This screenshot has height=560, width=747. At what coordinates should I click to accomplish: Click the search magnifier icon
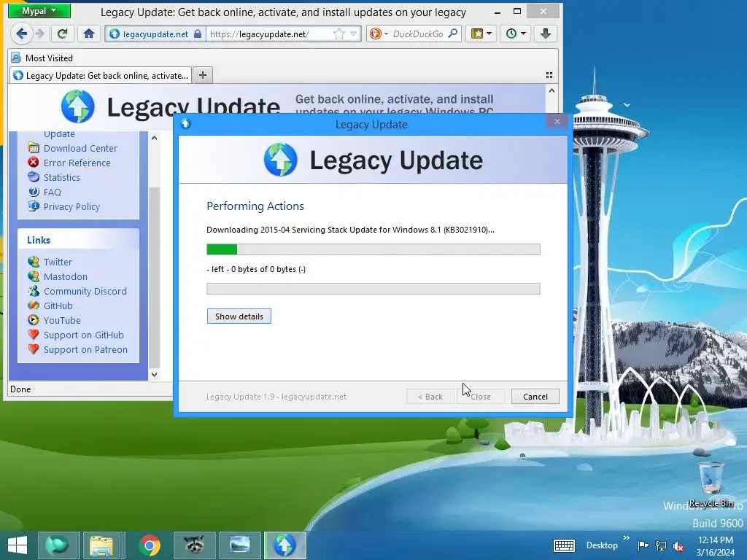[x=453, y=34]
